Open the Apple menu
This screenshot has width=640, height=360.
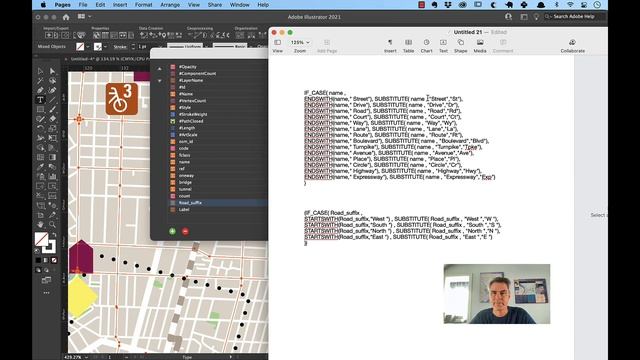click(43, 5)
